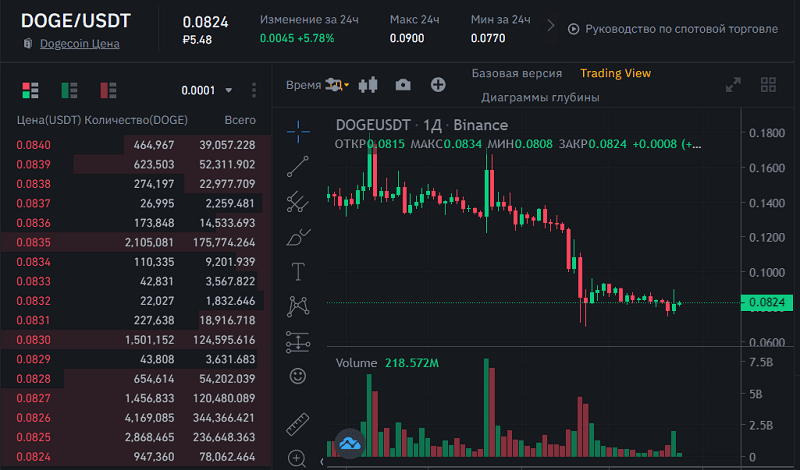Select the sell order at price 0.0827
800x470 pixels.
click(136, 398)
